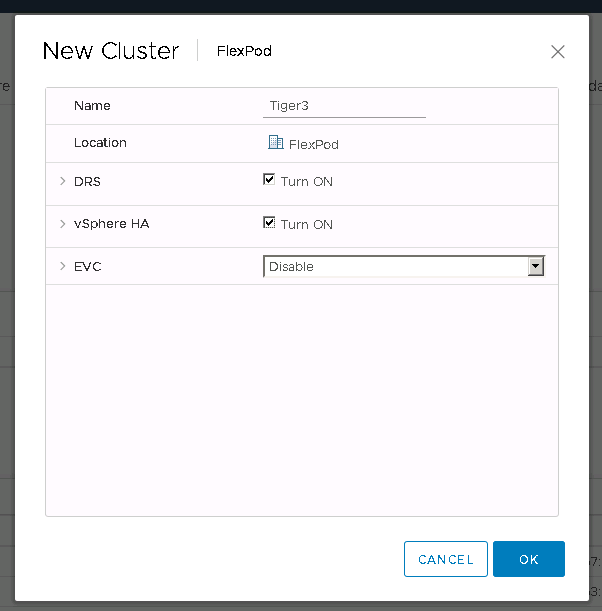Select the EVC row label
Viewport: 602px width, 611px height.
point(88,266)
